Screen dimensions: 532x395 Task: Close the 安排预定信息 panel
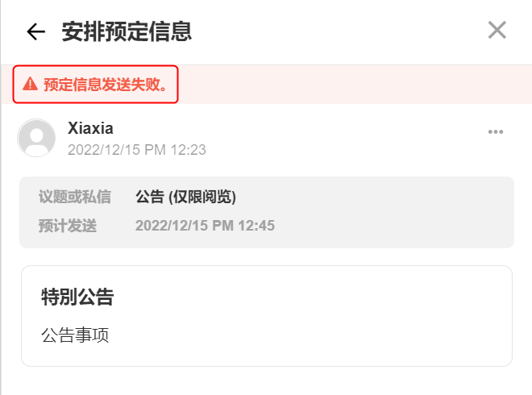pyautogui.click(x=497, y=31)
